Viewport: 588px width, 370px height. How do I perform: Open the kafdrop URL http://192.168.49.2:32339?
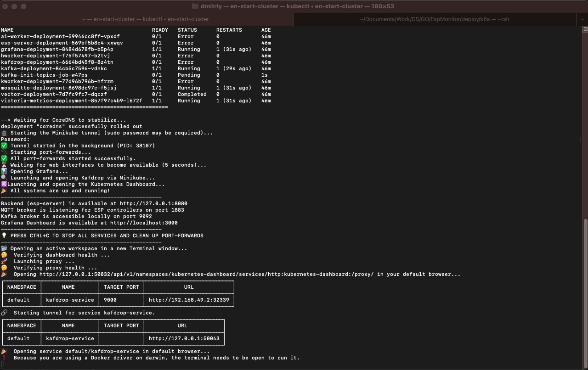189,300
